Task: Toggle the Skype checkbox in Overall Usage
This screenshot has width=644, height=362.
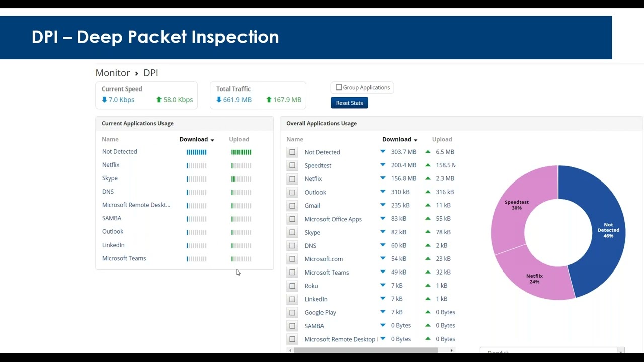Action: point(292,232)
